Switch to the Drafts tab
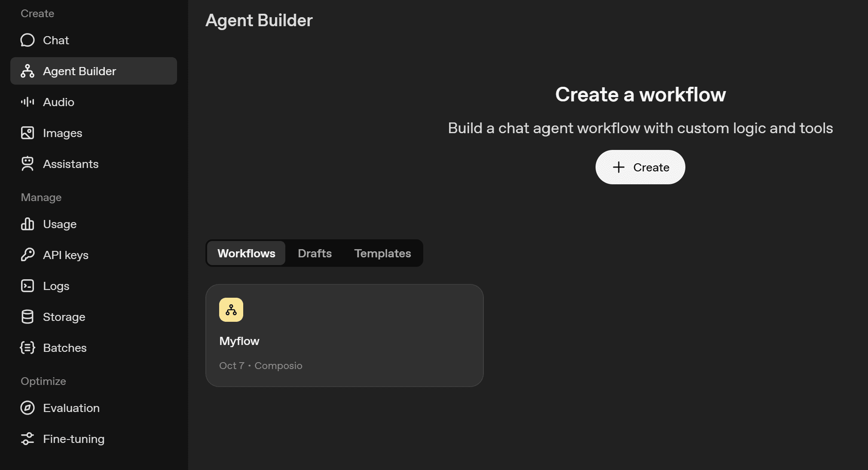868x470 pixels. [315, 253]
